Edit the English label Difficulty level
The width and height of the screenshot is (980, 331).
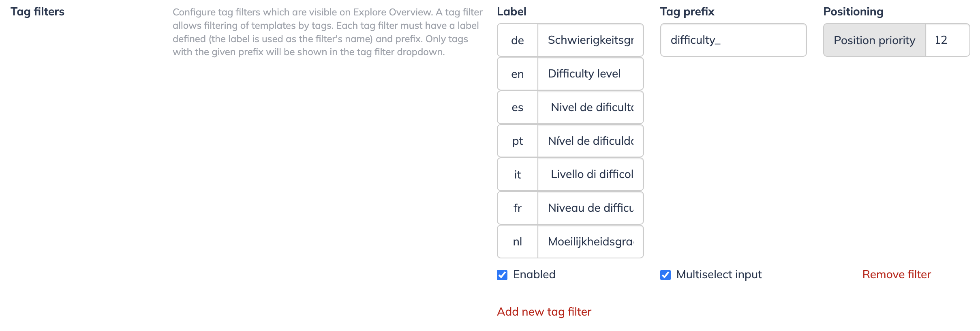pos(591,74)
